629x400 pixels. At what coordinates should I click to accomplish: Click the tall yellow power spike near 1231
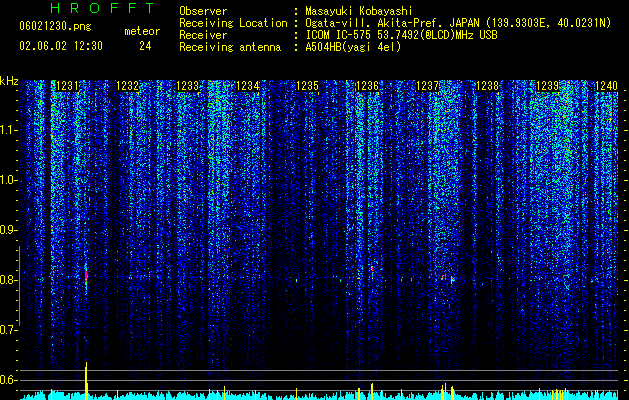coord(86,380)
